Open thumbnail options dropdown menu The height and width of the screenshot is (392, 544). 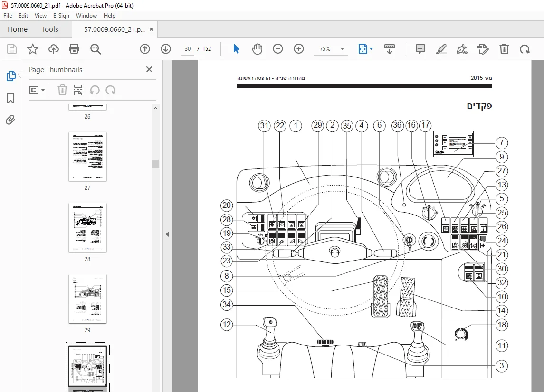37,90
